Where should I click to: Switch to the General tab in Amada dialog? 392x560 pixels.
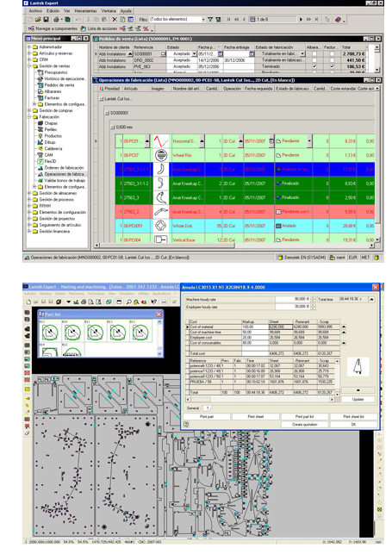coord(193,408)
